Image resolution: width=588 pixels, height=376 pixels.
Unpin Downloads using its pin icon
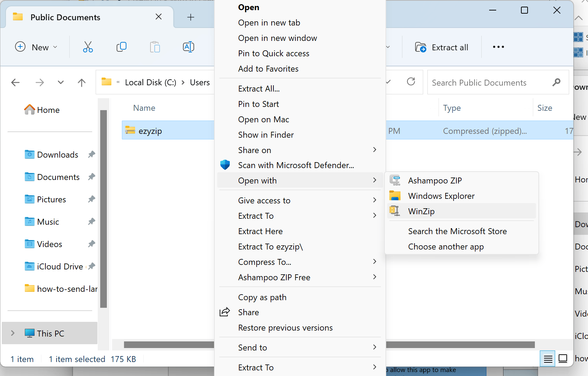(91, 154)
